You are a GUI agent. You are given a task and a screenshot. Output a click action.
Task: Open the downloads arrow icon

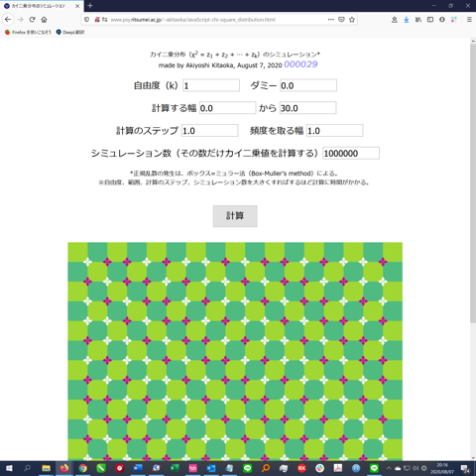coord(407,20)
